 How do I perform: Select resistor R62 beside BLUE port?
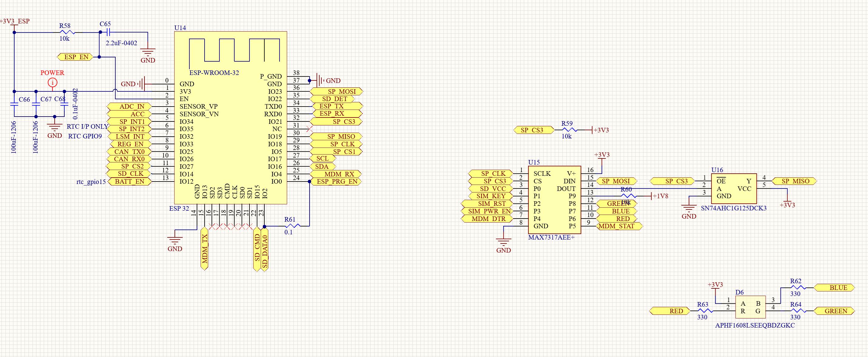798,287
